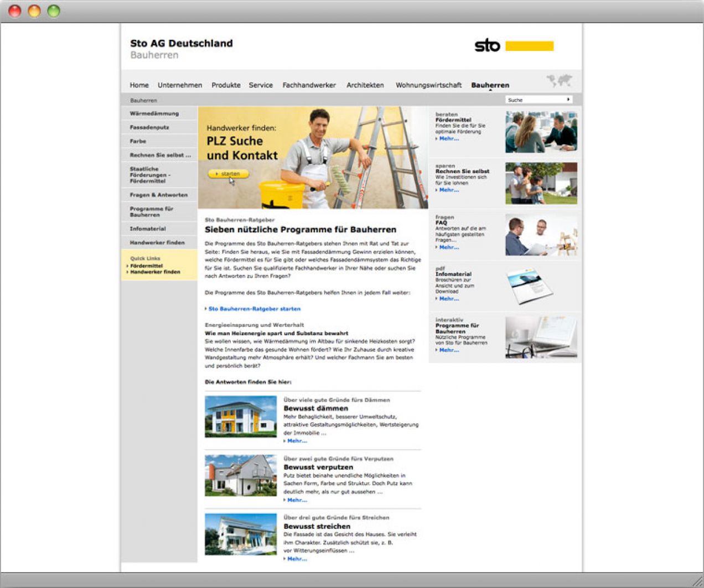The width and height of the screenshot is (704, 588).
Task: Click the laptop Programme für Bauherren image
Action: [541, 337]
